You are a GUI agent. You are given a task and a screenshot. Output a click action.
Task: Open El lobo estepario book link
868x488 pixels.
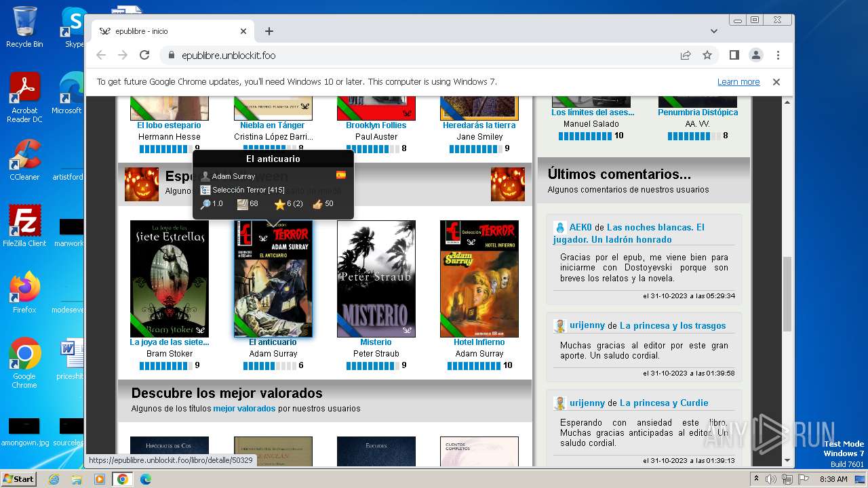pyautogui.click(x=169, y=125)
